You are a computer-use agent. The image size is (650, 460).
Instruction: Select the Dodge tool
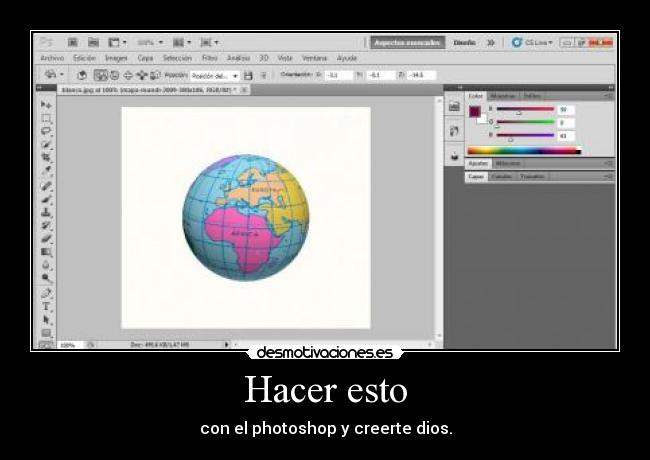(x=46, y=278)
